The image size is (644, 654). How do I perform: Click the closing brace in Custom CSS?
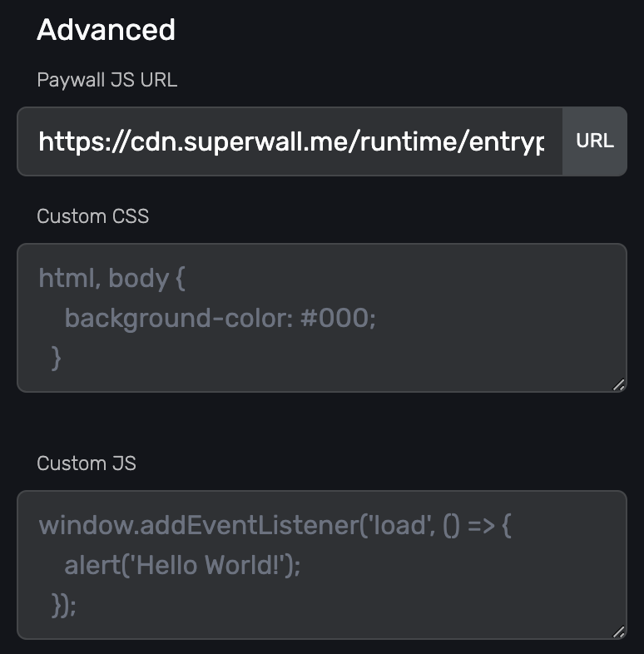(x=56, y=357)
